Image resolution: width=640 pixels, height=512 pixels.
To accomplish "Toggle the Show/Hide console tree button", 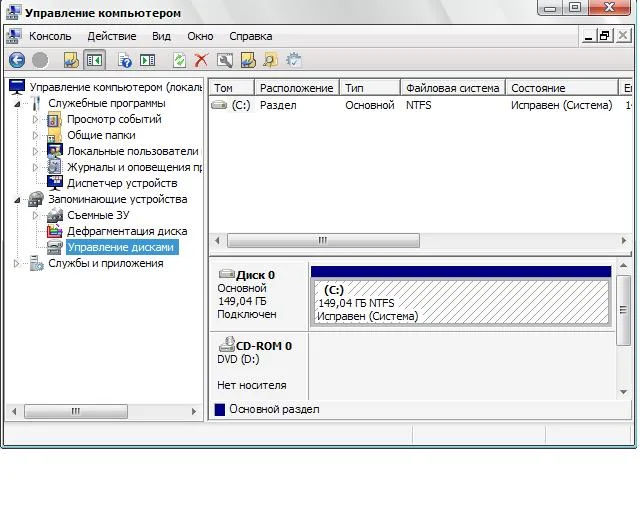I will tap(94, 60).
